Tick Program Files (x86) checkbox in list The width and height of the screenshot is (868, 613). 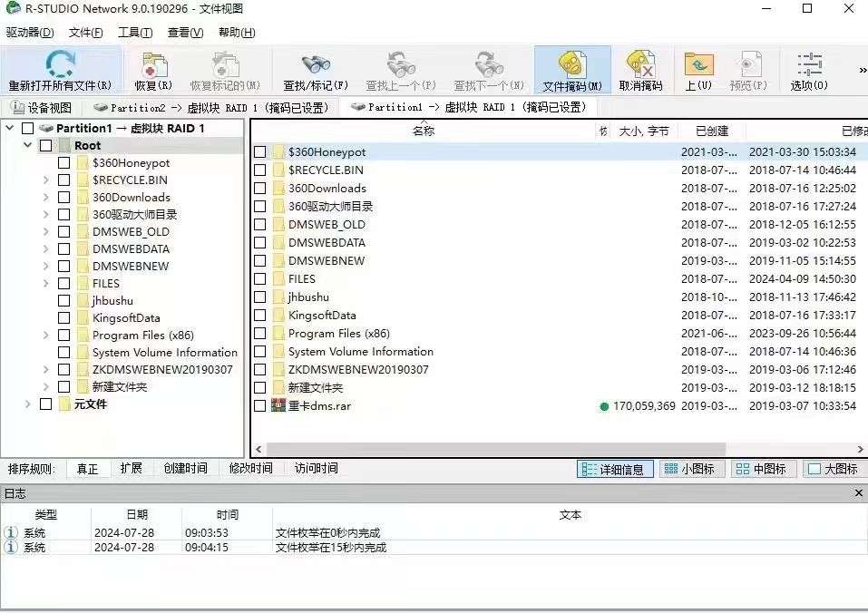pos(260,333)
